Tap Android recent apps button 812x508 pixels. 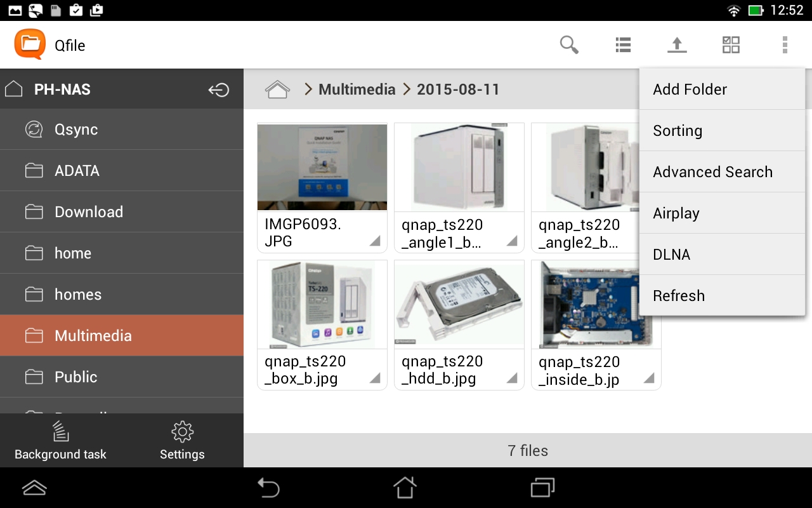[x=542, y=488]
